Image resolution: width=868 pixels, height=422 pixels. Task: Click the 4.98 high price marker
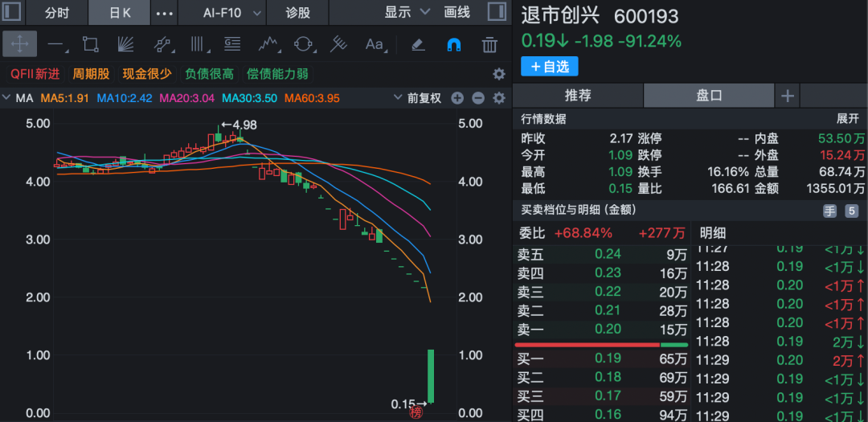(240, 125)
